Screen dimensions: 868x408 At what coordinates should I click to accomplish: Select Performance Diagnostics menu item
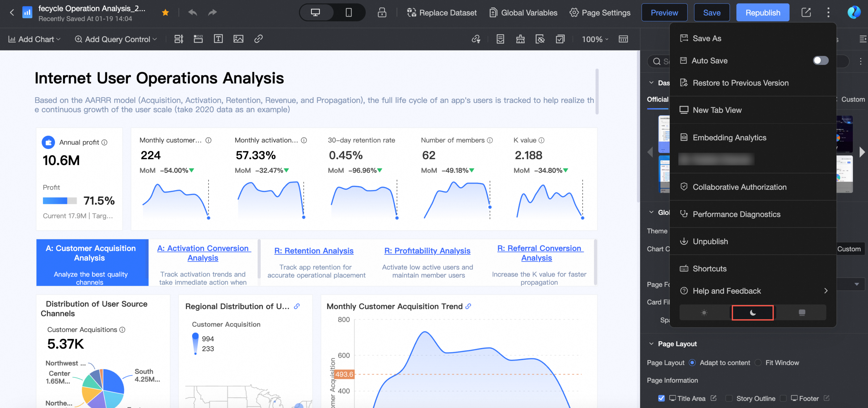point(753,215)
